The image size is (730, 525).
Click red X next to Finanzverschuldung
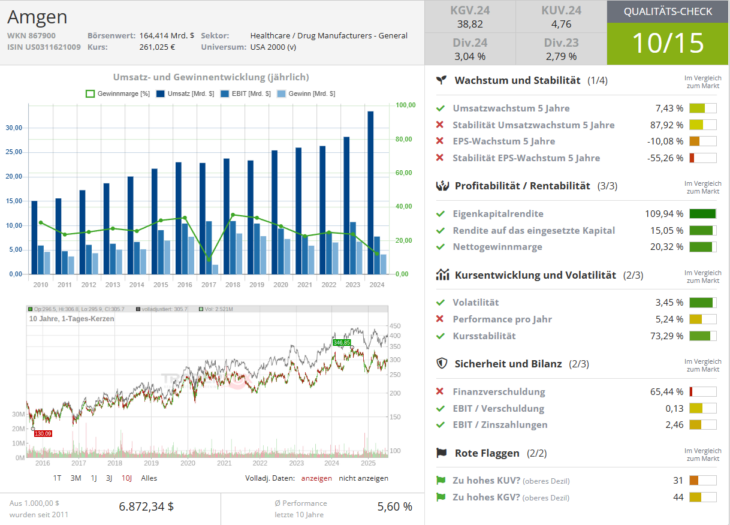click(439, 391)
